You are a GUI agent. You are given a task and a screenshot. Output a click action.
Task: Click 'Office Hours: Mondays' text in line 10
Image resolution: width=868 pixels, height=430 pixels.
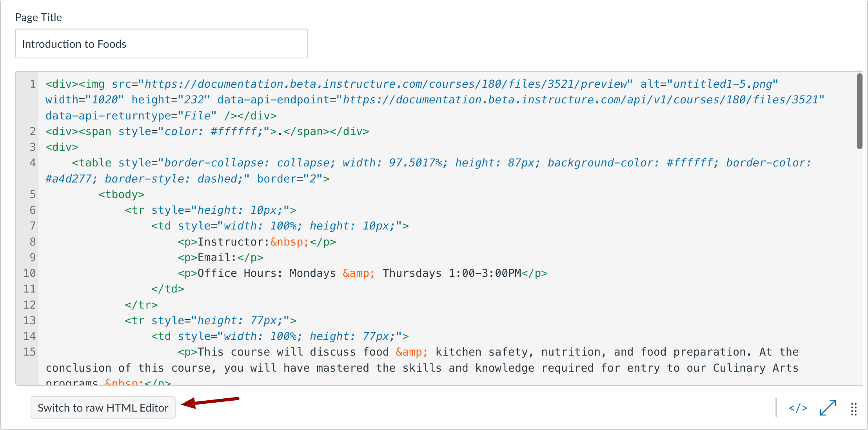click(x=267, y=273)
